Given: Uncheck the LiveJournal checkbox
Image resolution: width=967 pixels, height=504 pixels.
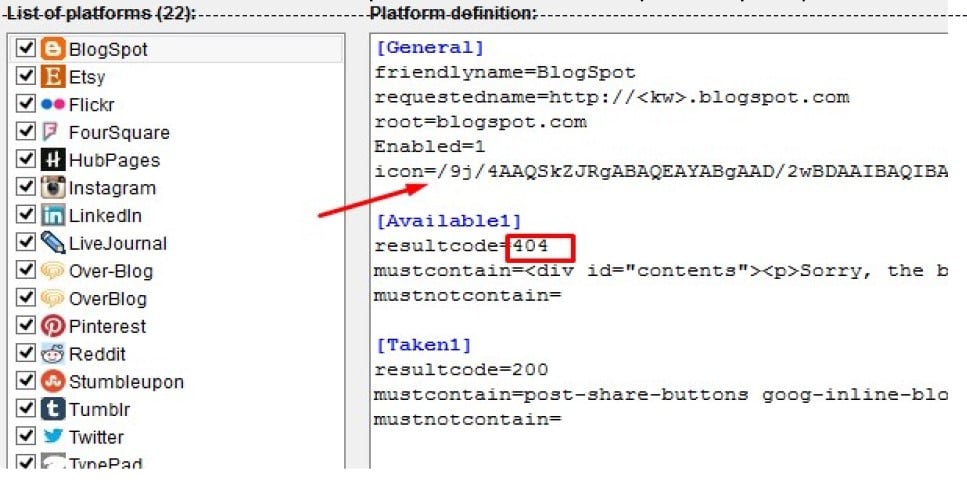Looking at the screenshot, I should tap(25, 241).
